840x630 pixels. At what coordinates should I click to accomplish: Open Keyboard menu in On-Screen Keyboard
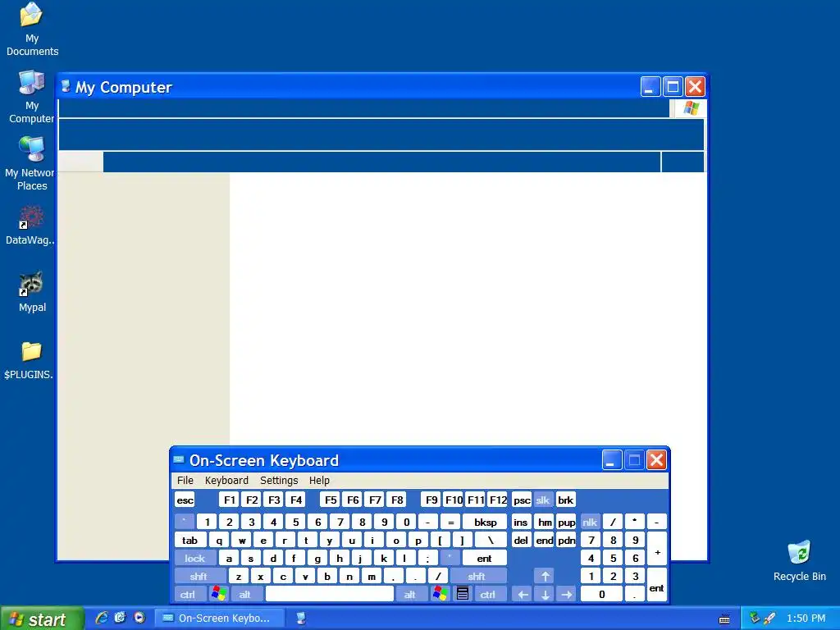(226, 480)
